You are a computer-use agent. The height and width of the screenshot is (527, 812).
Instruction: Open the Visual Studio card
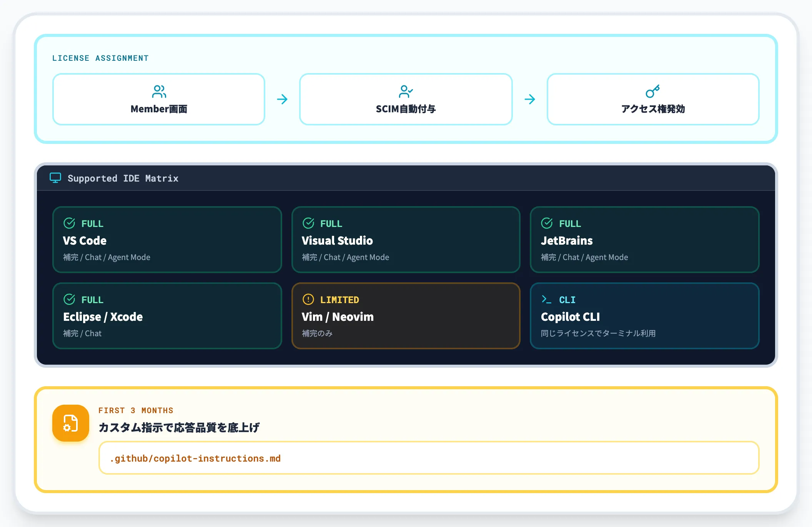(x=406, y=240)
